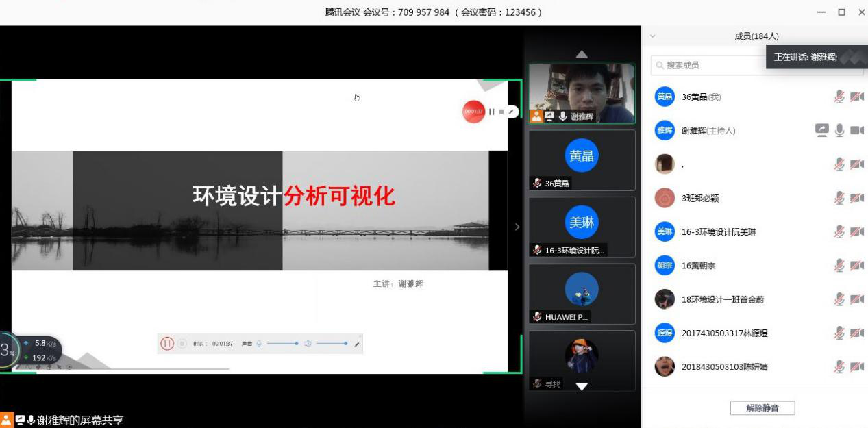The height and width of the screenshot is (428, 868).
Task: Show more video tiles with the down arrow
Action: (582, 386)
